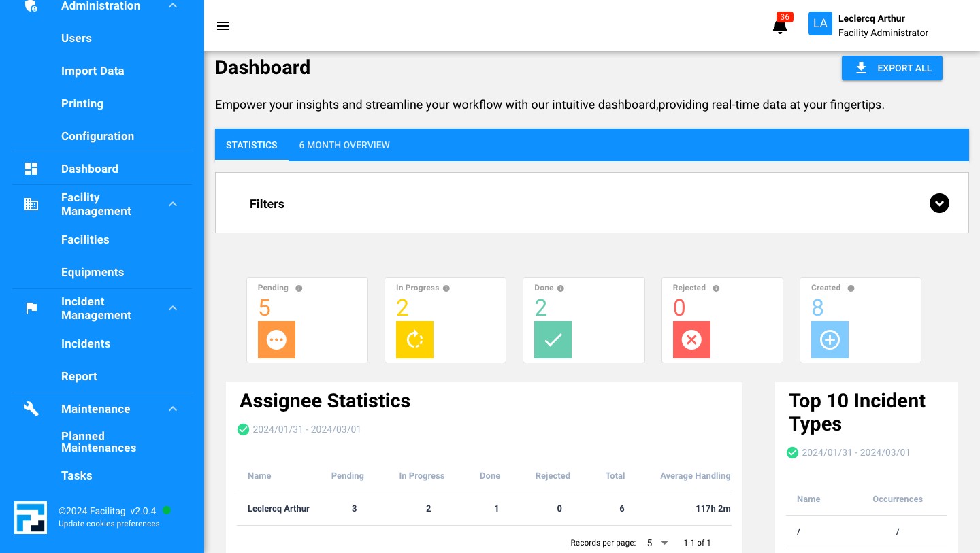Open Users in the sidebar
This screenshot has width=980, height=553.
click(x=76, y=38)
